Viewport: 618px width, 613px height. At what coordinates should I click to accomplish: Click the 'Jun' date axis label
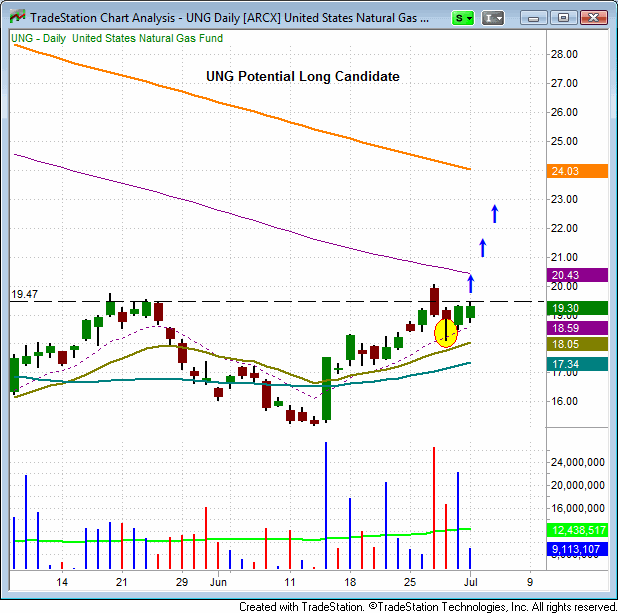pyautogui.click(x=218, y=582)
